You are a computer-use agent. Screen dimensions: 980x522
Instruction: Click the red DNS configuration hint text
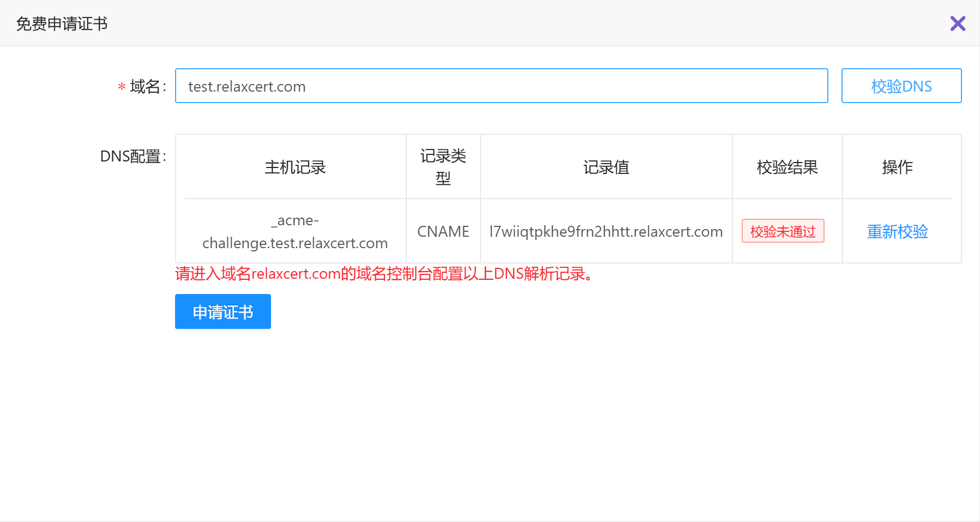pos(384,273)
